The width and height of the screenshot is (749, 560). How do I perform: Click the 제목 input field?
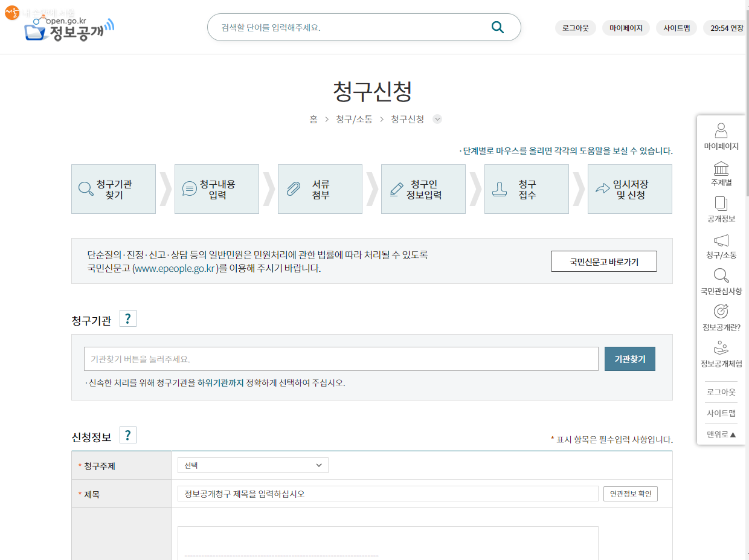point(387,494)
